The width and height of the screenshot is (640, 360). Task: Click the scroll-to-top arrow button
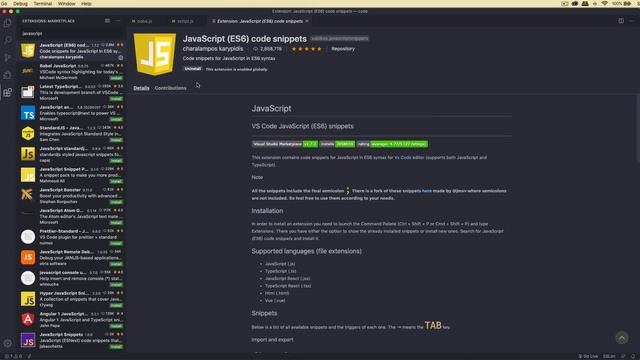622,338
